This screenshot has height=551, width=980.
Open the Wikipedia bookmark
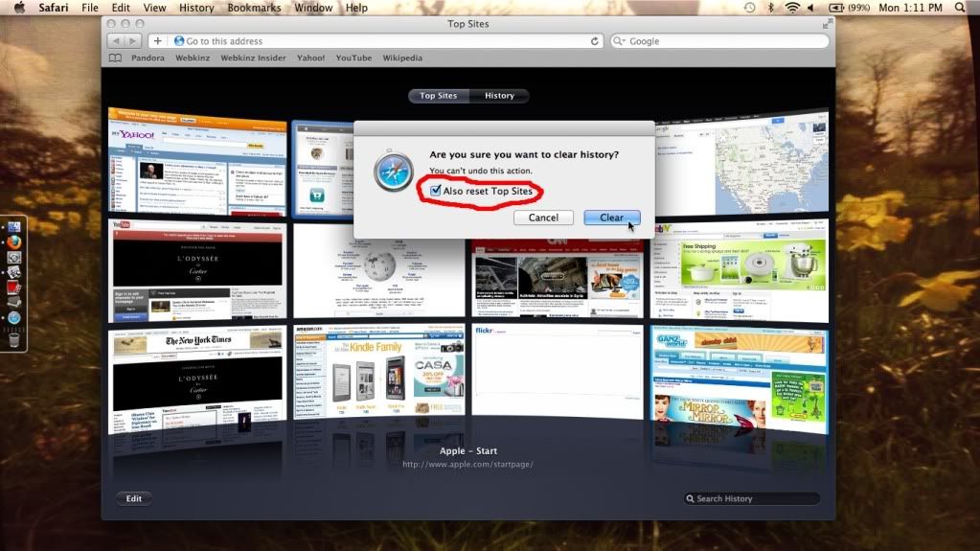[x=402, y=57]
